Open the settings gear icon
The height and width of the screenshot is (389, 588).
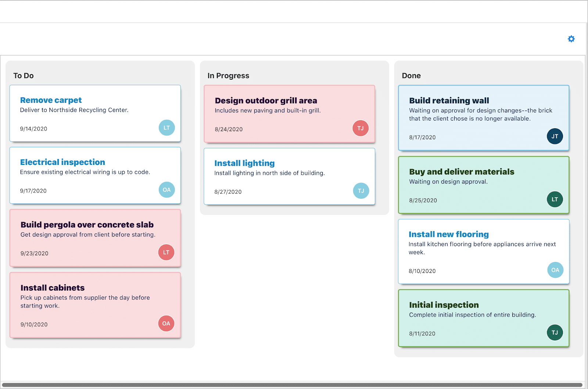click(571, 39)
